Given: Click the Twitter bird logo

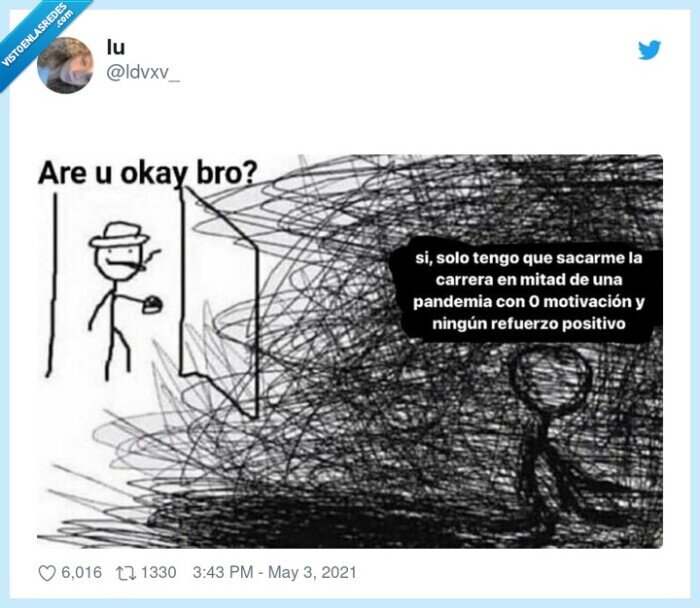Looking at the screenshot, I should point(649,50).
